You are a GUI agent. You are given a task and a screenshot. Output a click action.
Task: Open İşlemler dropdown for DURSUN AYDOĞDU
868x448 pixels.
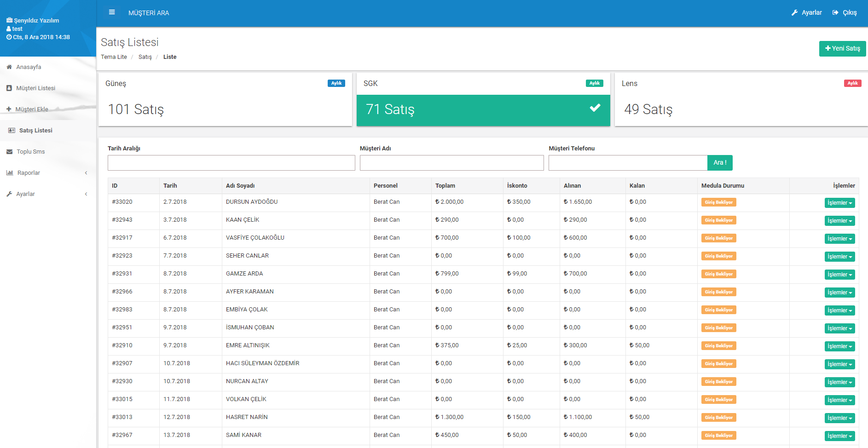(x=839, y=203)
